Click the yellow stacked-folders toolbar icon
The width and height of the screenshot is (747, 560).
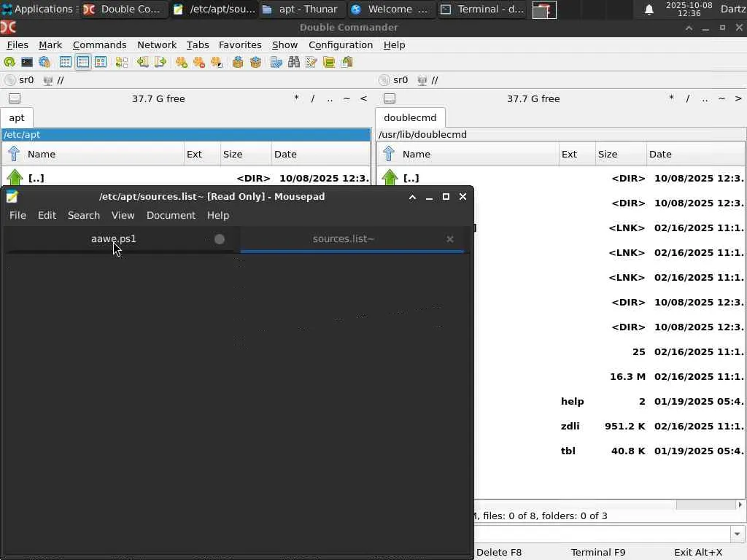(x=329, y=62)
